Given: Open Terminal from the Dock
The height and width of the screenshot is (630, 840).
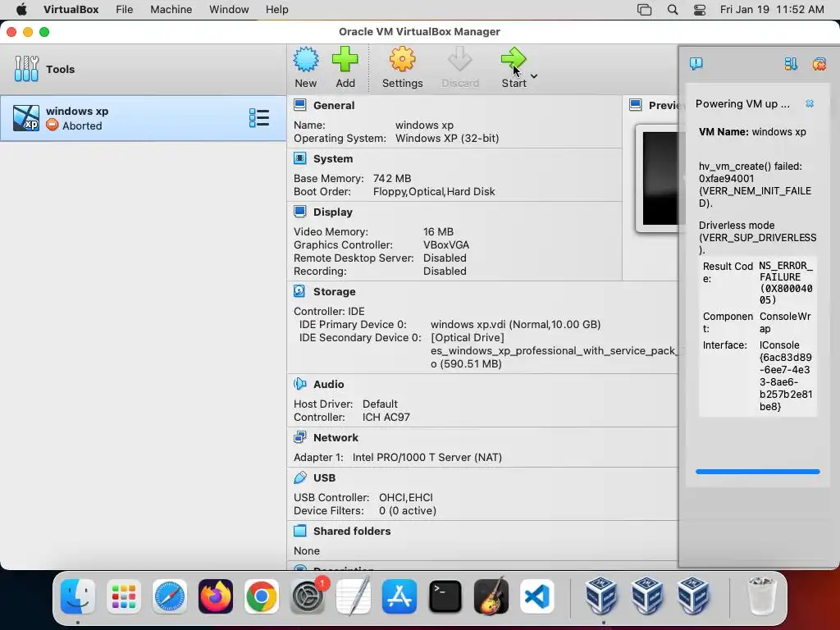Looking at the screenshot, I should tap(445, 596).
